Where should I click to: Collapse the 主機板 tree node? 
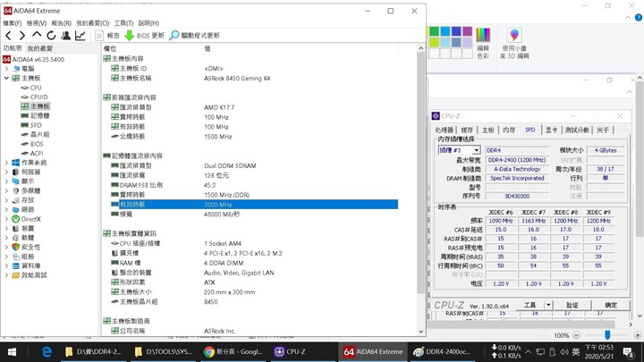(x=6, y=78)
